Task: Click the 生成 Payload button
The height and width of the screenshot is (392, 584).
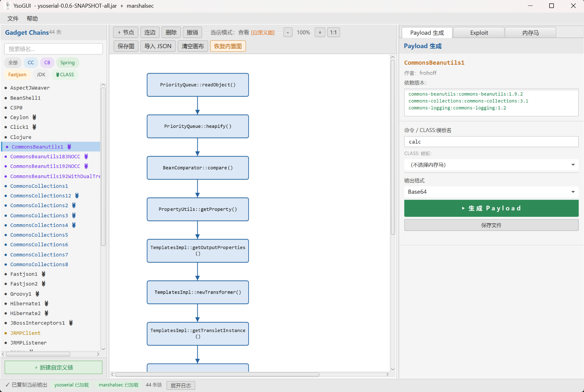Action: point(491,208)
